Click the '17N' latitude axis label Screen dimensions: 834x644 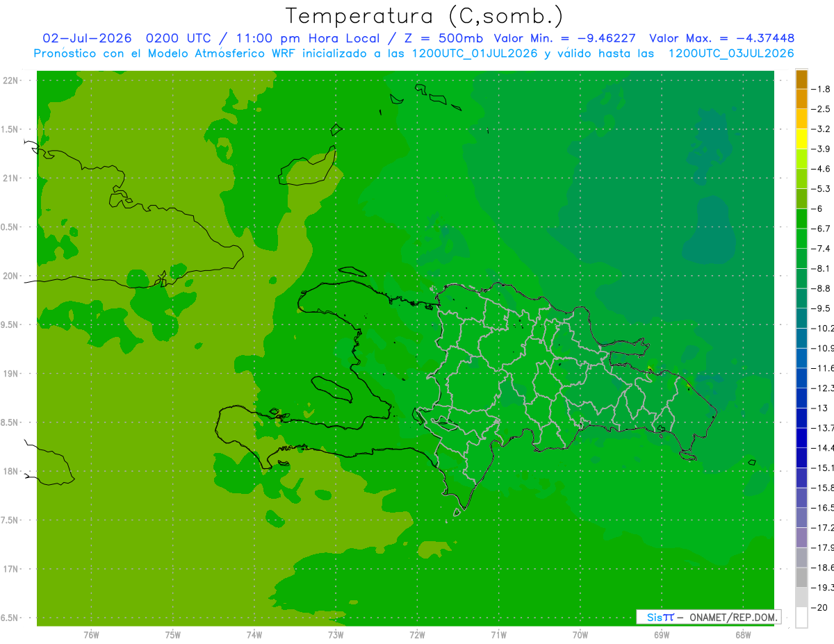coord(11,569)
